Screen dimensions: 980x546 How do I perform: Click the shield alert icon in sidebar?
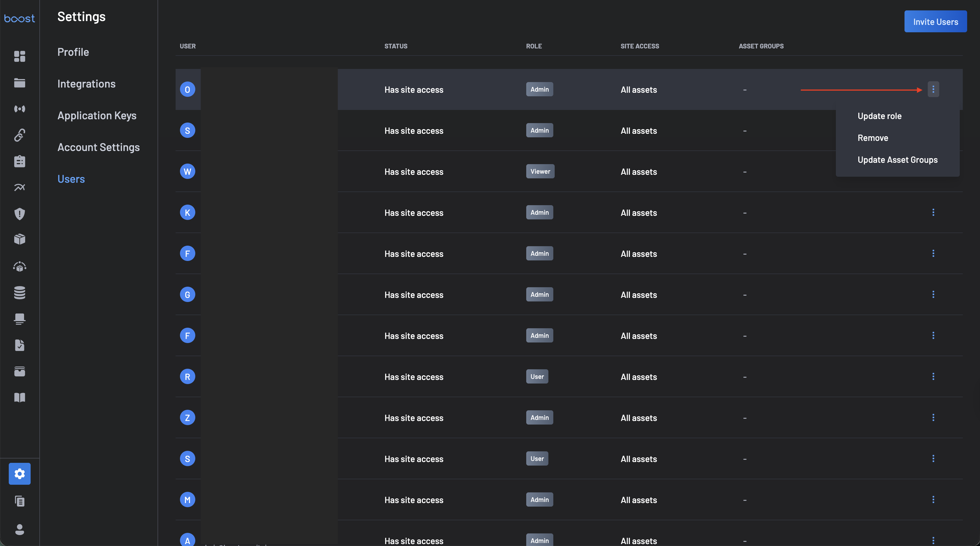[19, 214]
